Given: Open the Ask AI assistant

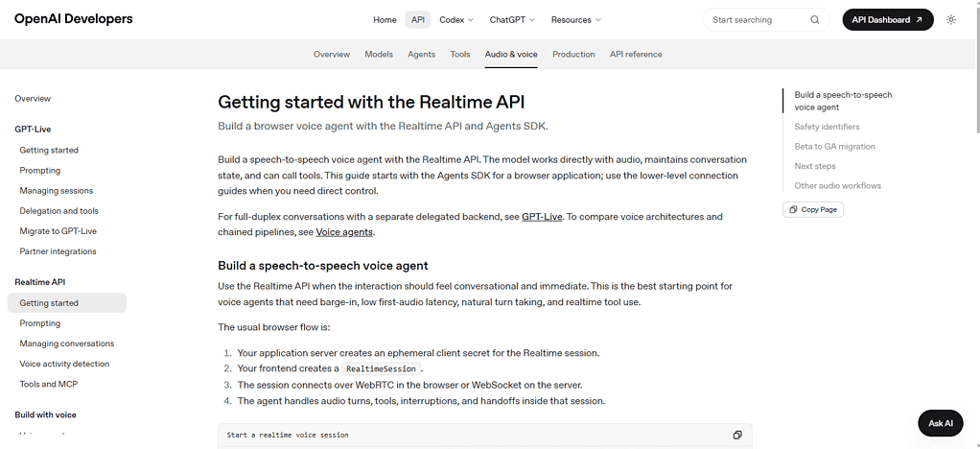Looking at the screenshot, I should pyautogui.click(x=940, y=423).
